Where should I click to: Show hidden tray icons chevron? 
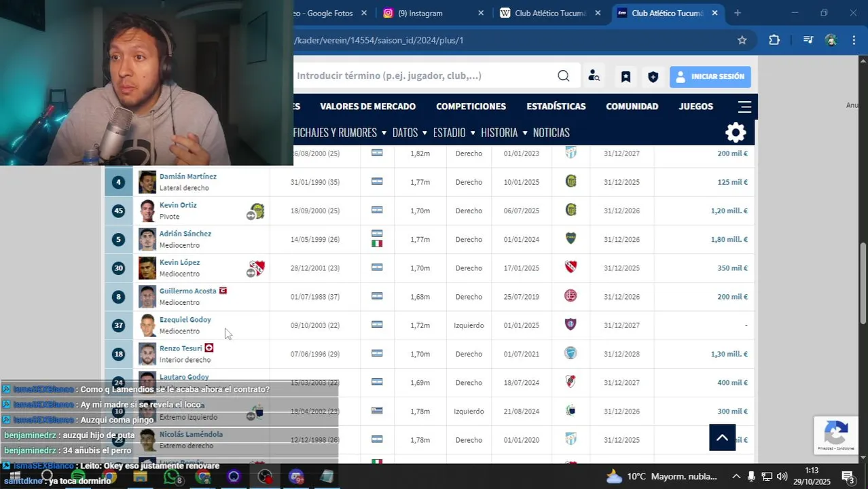click(736, 476)
